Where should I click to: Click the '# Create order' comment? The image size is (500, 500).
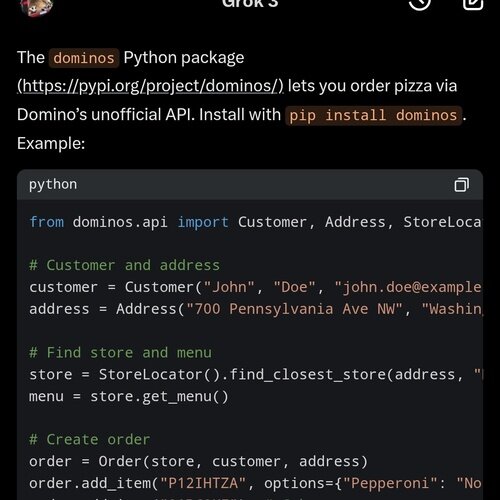point(89,440)
